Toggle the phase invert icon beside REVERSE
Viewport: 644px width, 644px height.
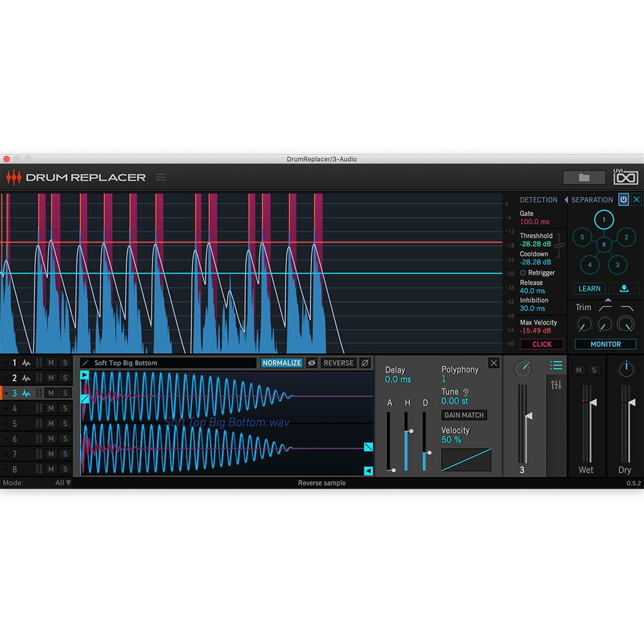pyautogui.click(x=365, y=363)
